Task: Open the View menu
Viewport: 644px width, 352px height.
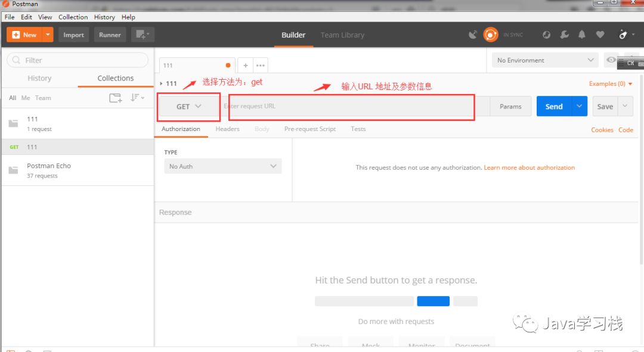Action: (x=45, y=17)
